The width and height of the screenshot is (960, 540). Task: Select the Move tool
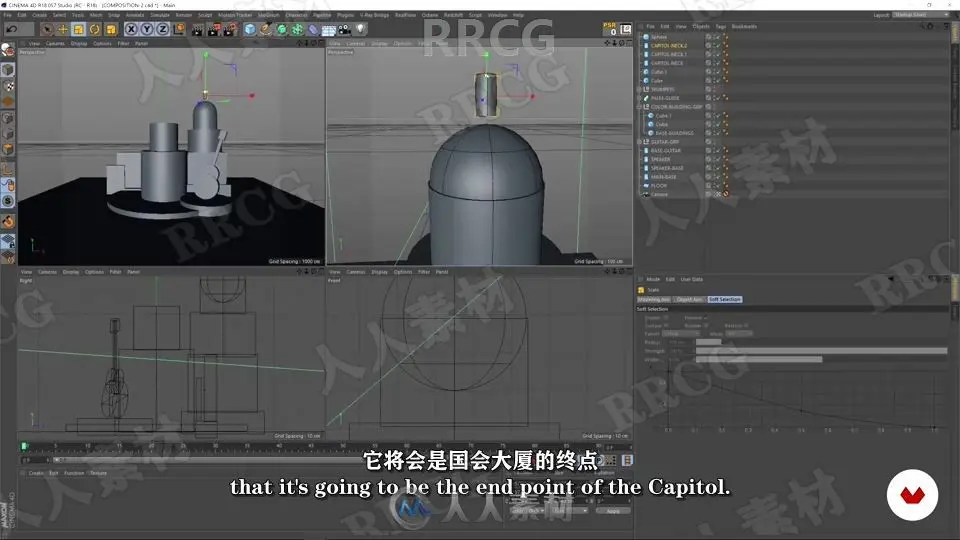[x=62, y=29]
